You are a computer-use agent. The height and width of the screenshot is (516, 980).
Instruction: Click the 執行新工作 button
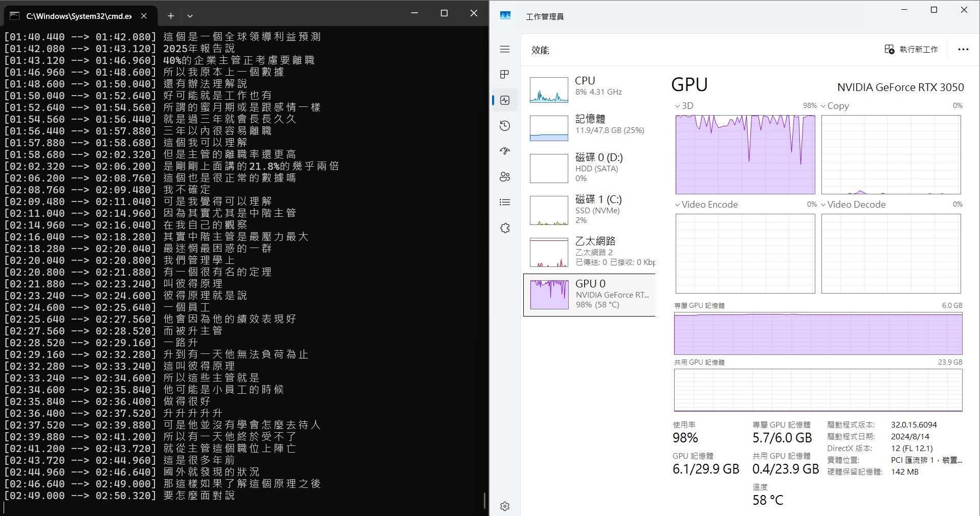(x=911, y=50)
